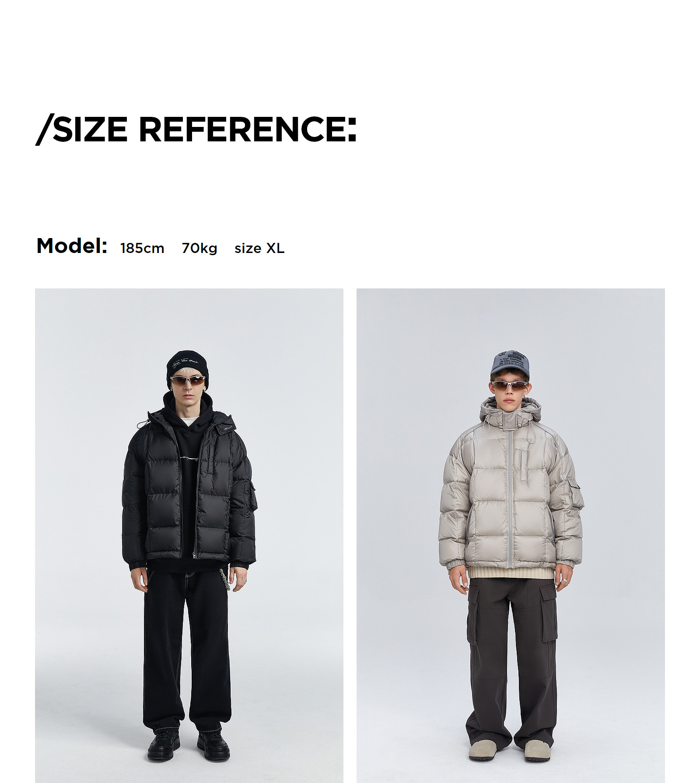
Task: Click the 185cm height text
Action: pyautogui.click(x=142, y=248)
